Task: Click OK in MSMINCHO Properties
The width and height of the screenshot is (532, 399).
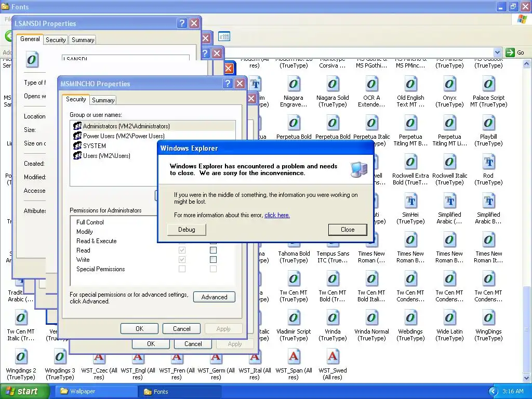Action: (139, 329)
